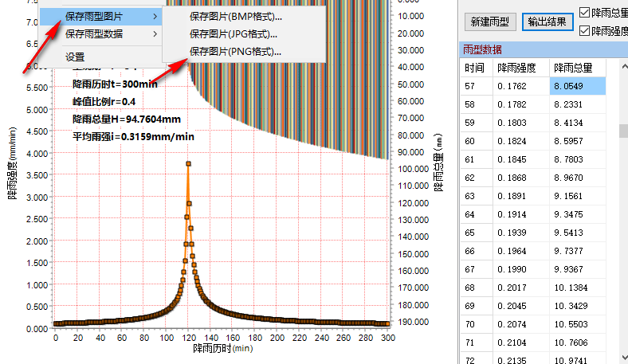Click the 降雨强度 table column header
Image resolution: width=628 pixels, height=364 pixels.
click(x=518, y=68)
